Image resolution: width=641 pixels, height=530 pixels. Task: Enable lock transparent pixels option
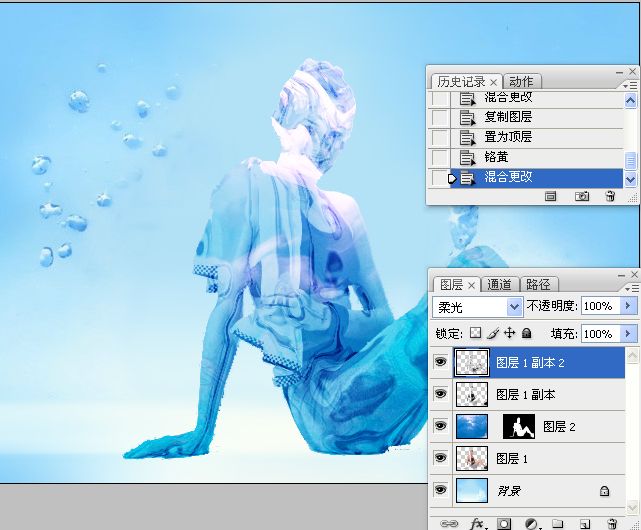pos(476,333)
